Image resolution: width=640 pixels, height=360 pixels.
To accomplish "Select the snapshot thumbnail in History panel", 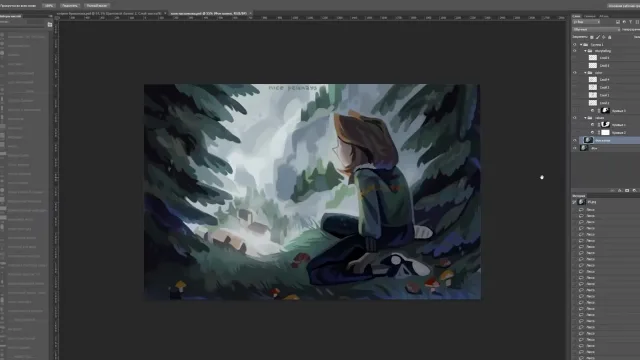I will click(582, 202).
